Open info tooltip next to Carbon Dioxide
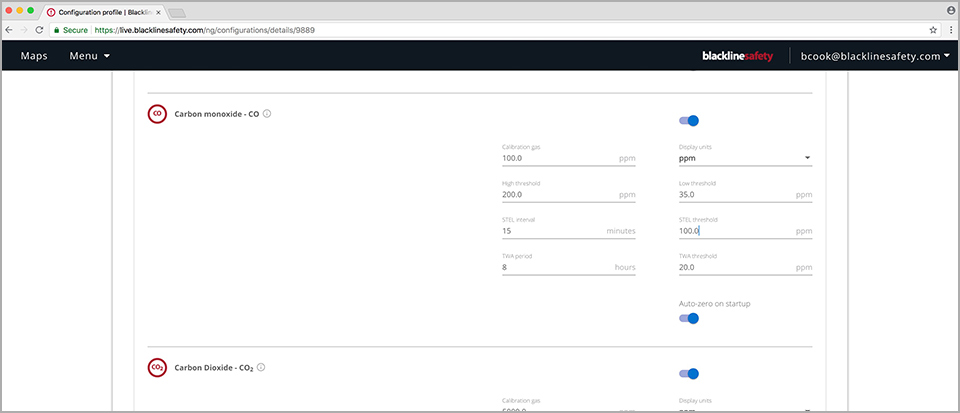This screenshot has width=960, height=413. coord(262,368)
